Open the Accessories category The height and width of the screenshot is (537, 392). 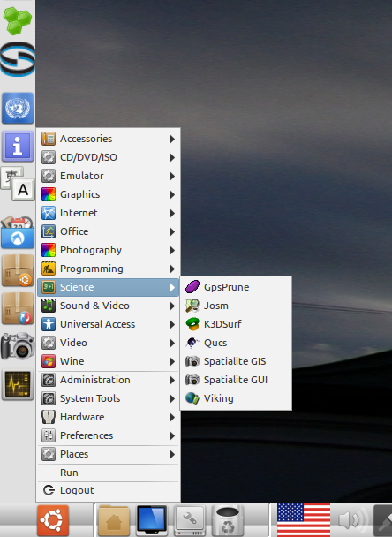click(x=109, y=139)
